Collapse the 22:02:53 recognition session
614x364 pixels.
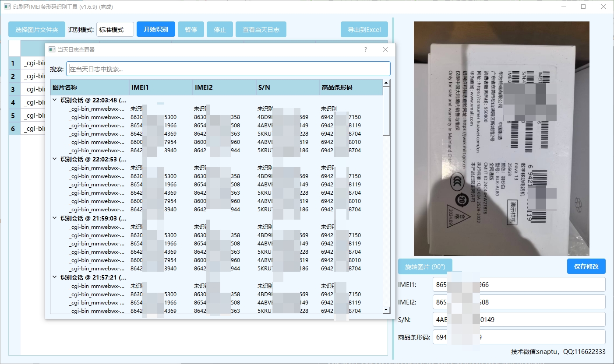click(x=55, y=159)
